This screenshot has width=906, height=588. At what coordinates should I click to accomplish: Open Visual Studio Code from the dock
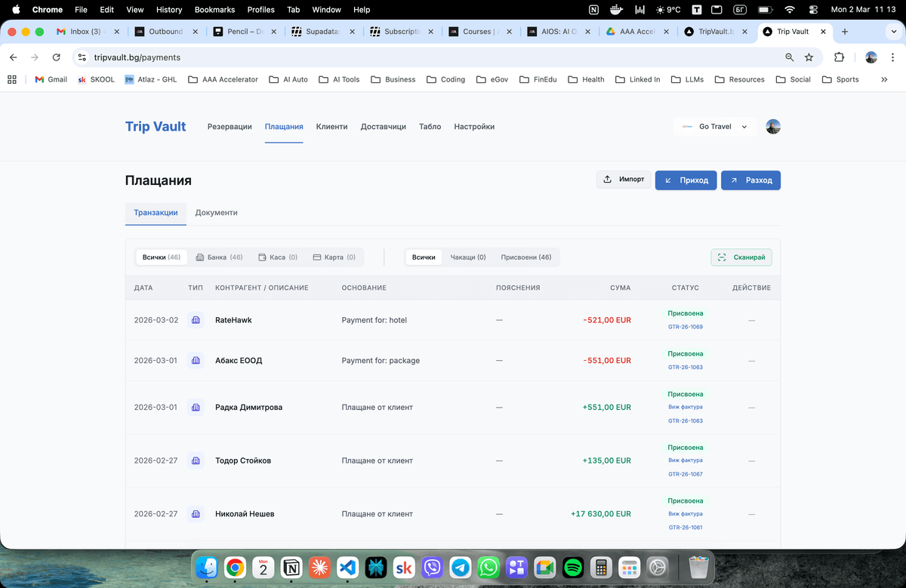(x=347, y=568)
